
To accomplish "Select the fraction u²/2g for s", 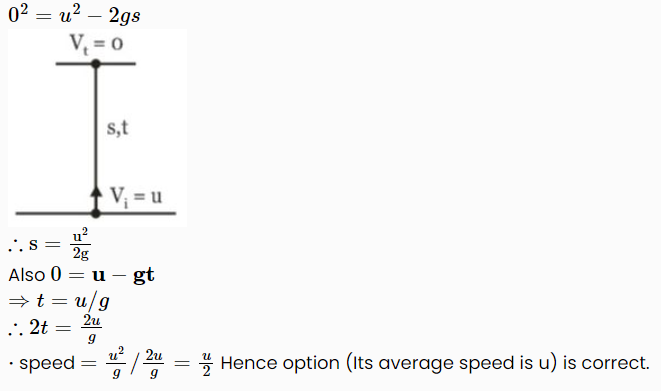I will point(80,244).
